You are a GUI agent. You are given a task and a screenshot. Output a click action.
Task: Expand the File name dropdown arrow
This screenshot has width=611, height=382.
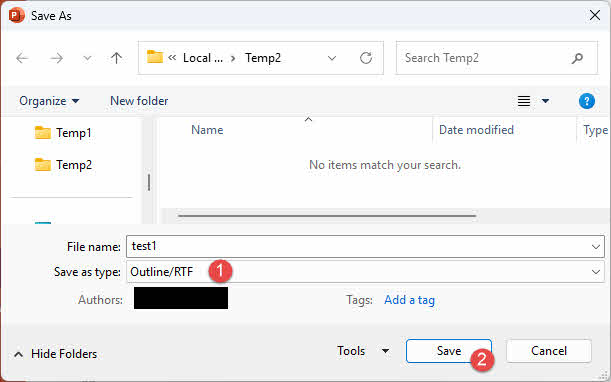click(x=595, y=247)
